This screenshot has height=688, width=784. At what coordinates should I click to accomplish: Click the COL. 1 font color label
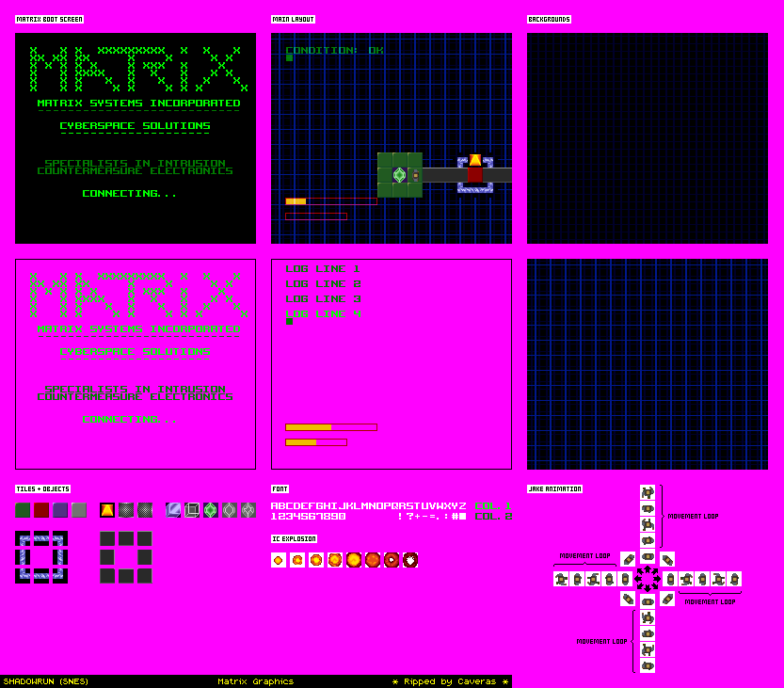(493, 506)
